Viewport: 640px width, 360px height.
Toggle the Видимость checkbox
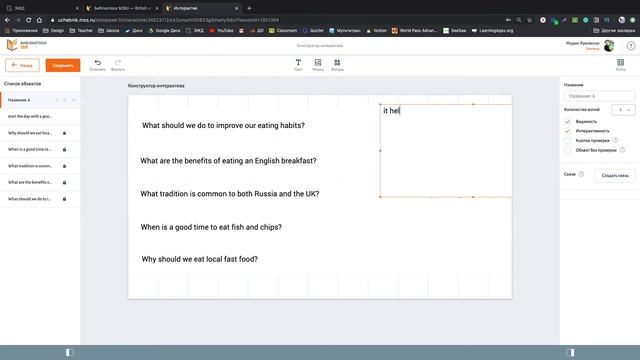coord(567,122)
